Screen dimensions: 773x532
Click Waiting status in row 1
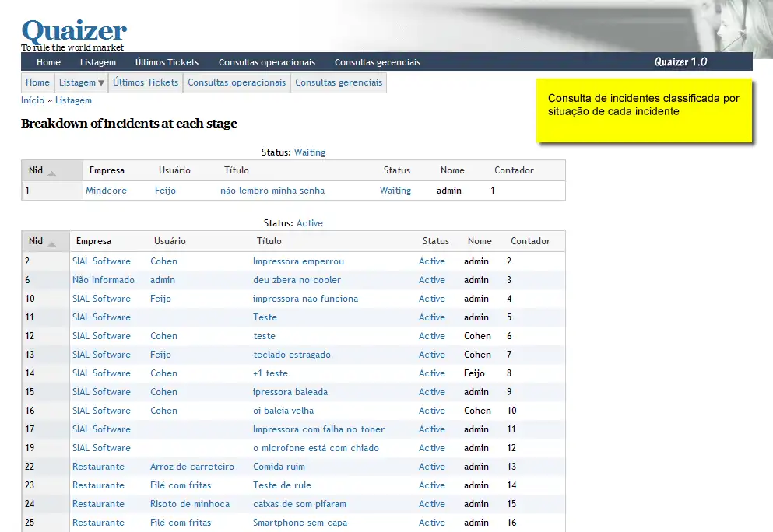[x=395, y=190]
